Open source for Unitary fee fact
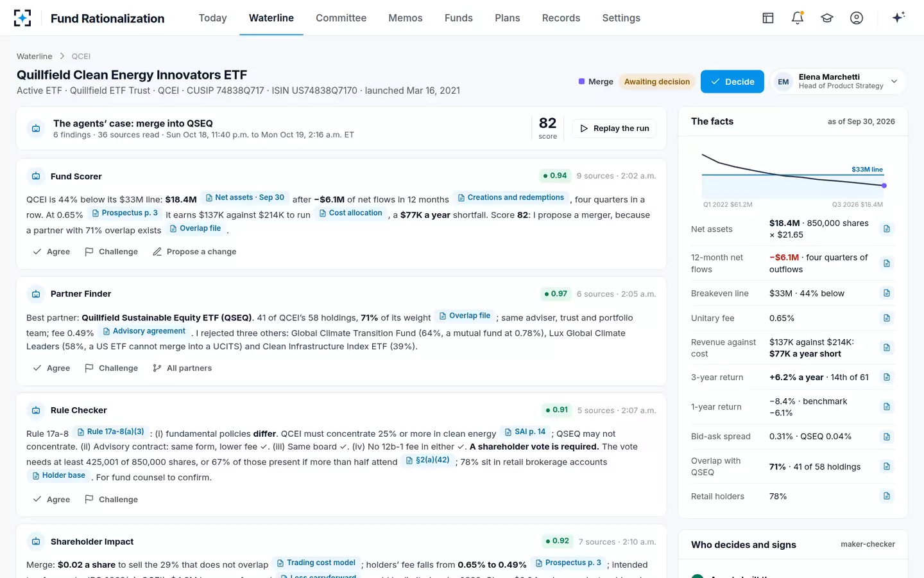Image resolution: width=924 pixels, height=578 pixels. click(x=887, y=318)
